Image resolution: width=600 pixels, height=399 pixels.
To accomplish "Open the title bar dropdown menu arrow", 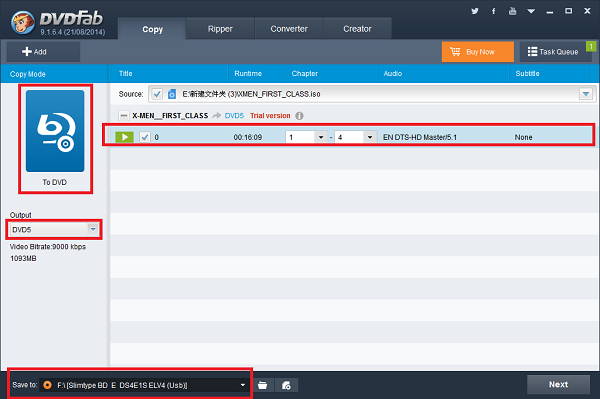I will click(531, 11).
